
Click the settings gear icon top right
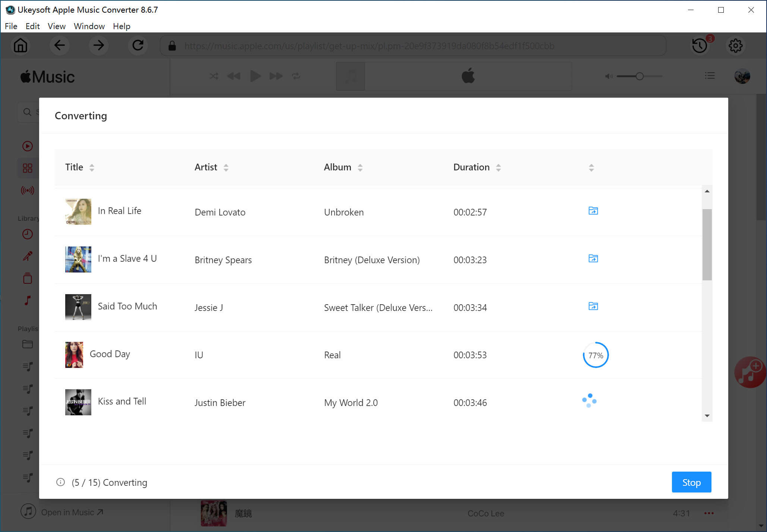[x=736, y=45]
